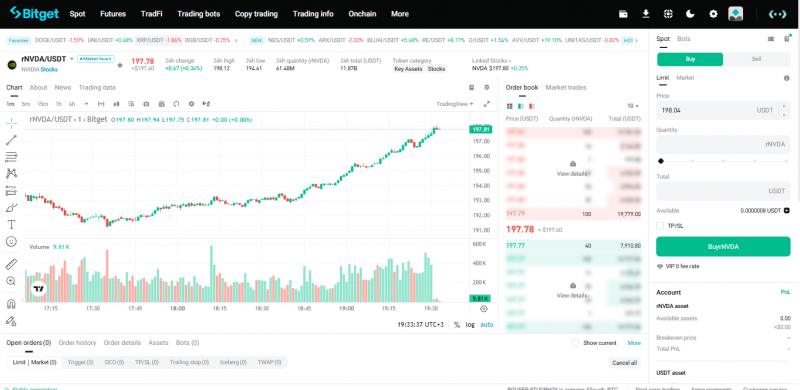This screenshot has width=800, height=390.
Task: Click the Cancel all button
Action: tap(624, 363)
